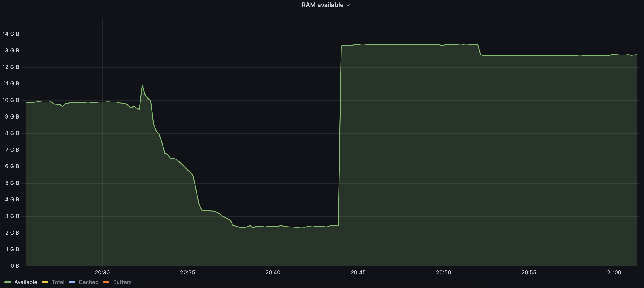Click the 20:55 time axis label
The image size is (644, 288).
pyautogui.click(x=529, y=273)
